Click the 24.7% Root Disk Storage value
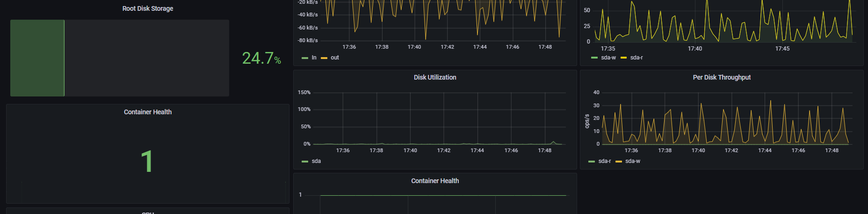Image resolution: width=868 pixels, height=214 pixels. coord(261,58)
